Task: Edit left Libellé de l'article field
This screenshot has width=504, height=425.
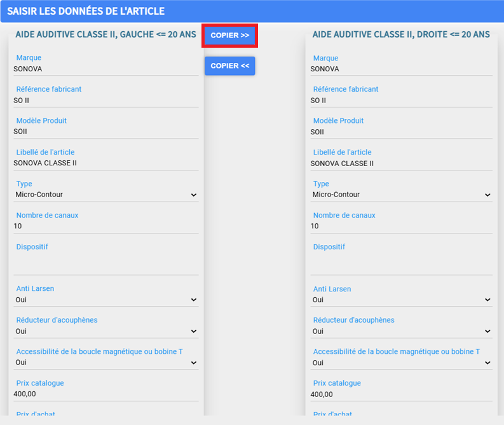Action: [x=106, y=164]
